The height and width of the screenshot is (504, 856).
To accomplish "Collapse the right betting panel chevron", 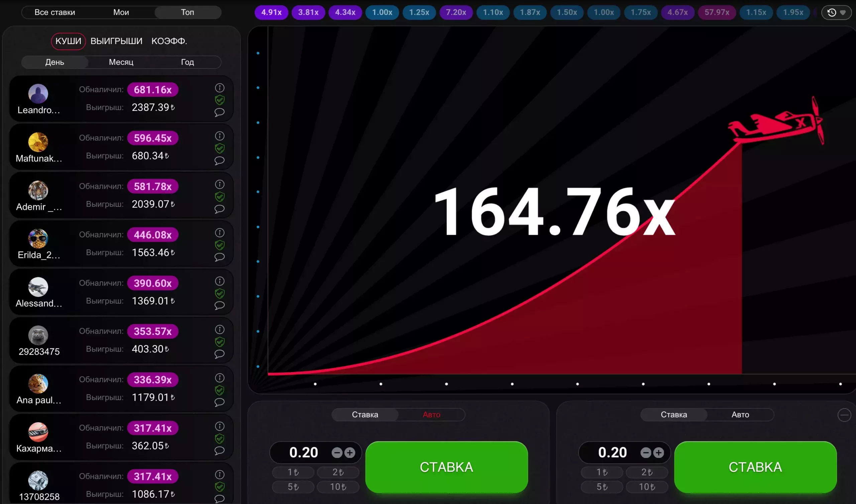I will point(844,415).
